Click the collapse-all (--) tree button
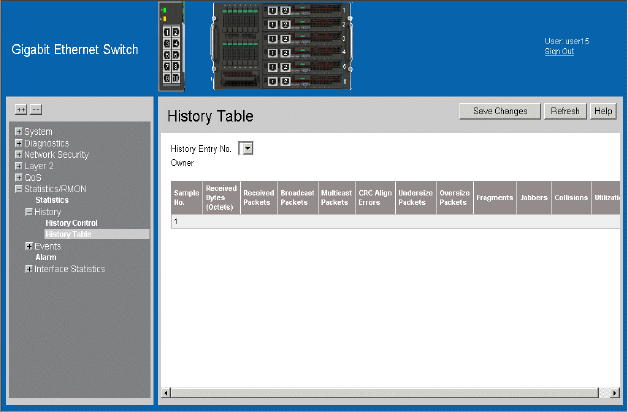Image resolution: width=628 pixels, height=412 pixels. click(x=35, y=108)
